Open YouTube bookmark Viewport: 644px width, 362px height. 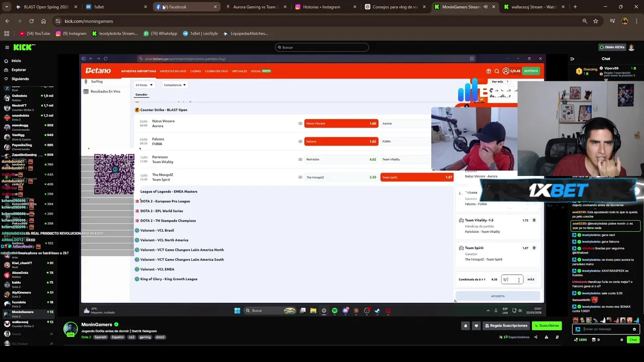click(35, 34)
